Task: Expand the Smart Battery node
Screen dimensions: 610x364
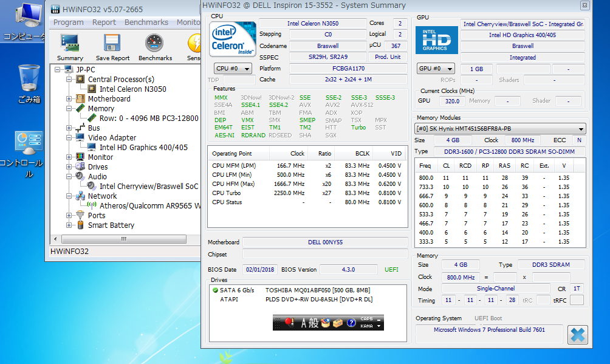Action: tap(69, 225)
